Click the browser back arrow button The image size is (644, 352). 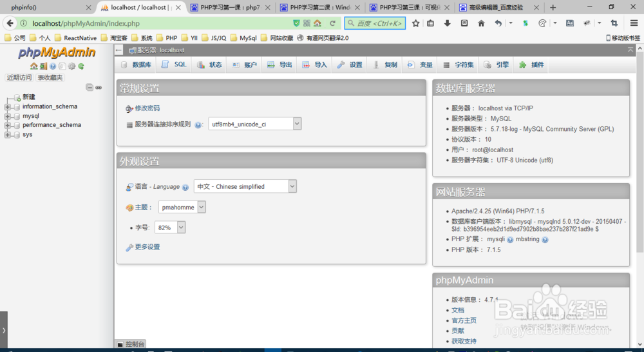[x=10, y=23]
